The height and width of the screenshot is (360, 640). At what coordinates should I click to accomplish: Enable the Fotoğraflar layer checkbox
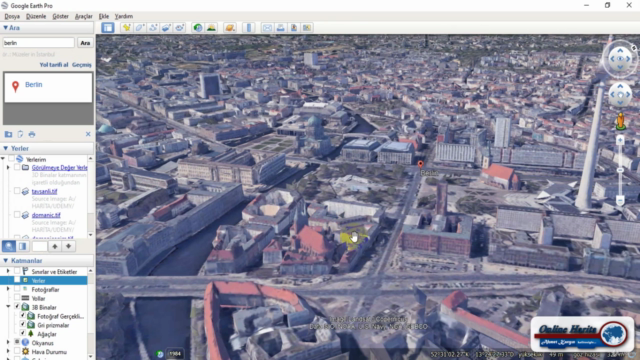coord(17,289)
